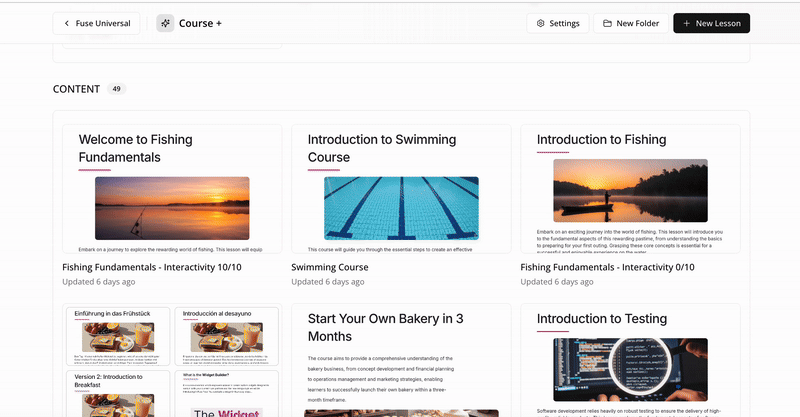Click the plus icon in New Lesson
800x417 pixels.
tap(686, 23)
